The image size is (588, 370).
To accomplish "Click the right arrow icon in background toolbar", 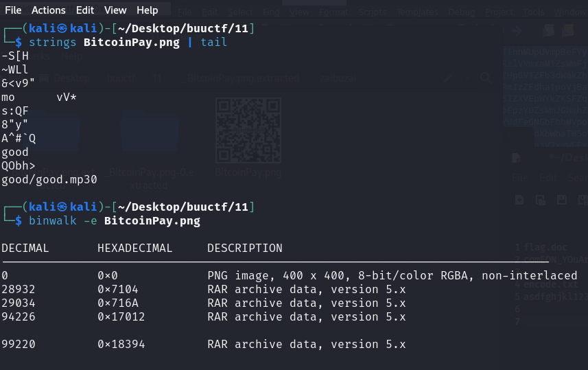I will (517, 31).
